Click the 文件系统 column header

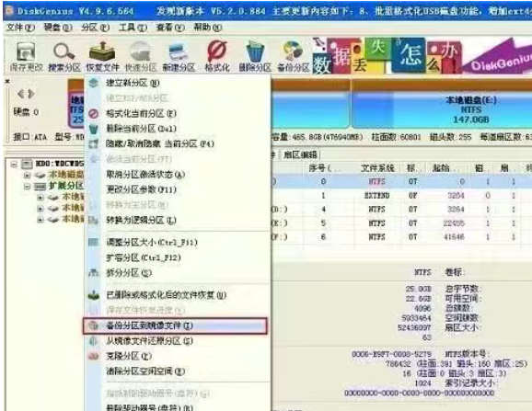(x=377, y=167)
